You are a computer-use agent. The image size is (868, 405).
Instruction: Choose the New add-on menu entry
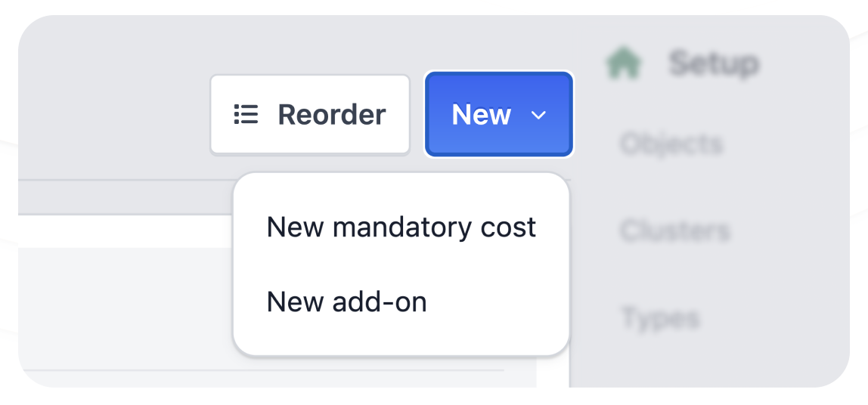pyautogui.click(x=346, y=302)
